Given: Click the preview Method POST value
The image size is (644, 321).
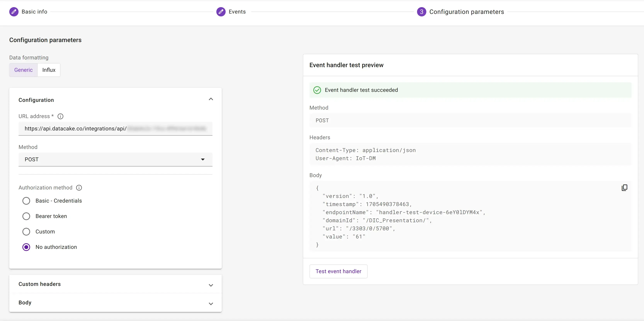Looking at the screenshot, I should [322, 120].
